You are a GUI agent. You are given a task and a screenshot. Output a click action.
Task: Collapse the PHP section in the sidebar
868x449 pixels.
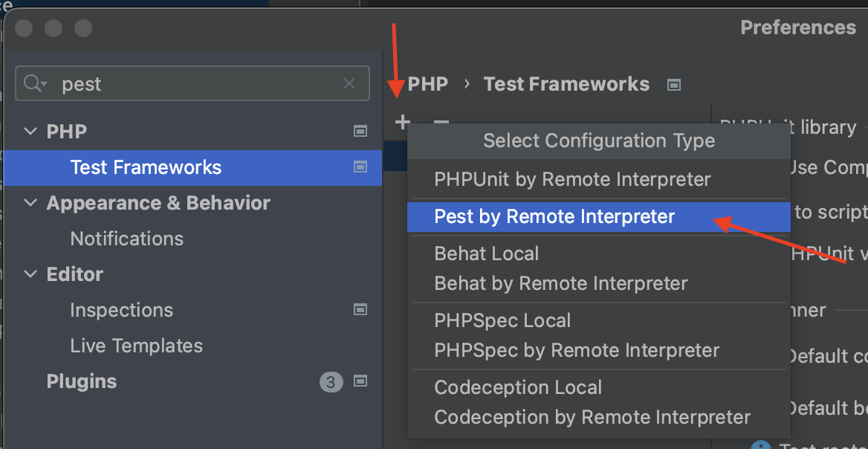click(x=30, y=131)
